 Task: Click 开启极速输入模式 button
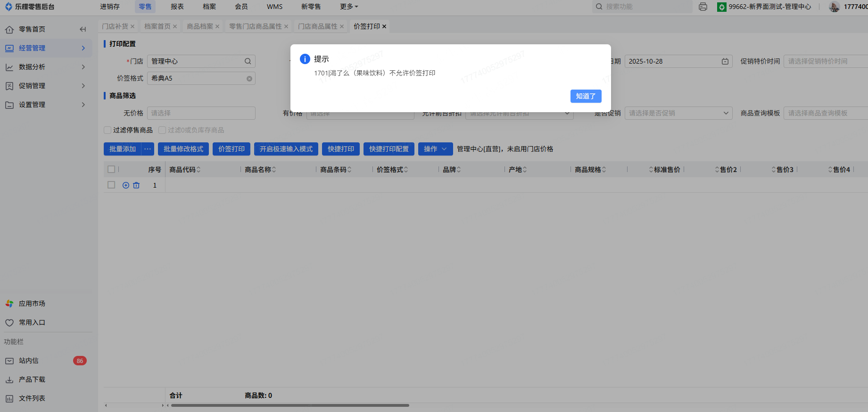(x=286, y=149)
